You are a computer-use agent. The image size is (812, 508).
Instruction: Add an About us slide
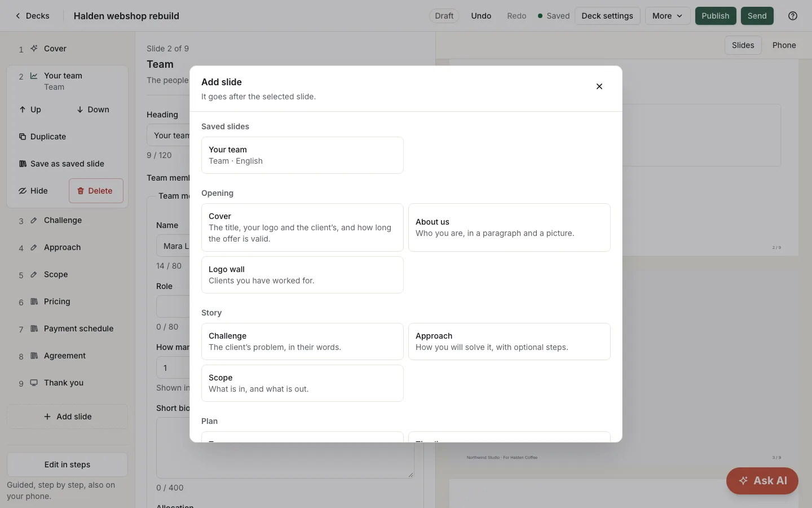509,227
